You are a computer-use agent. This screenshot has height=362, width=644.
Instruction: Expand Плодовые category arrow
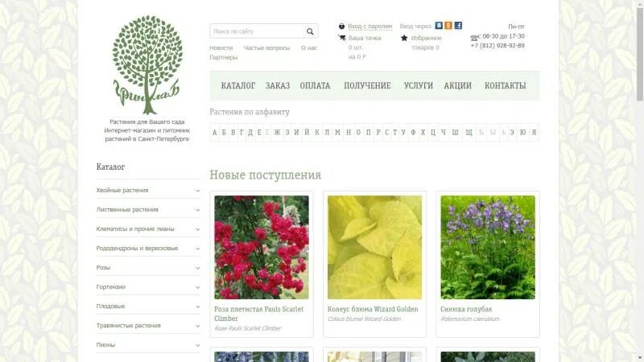[x=197, y=306]
